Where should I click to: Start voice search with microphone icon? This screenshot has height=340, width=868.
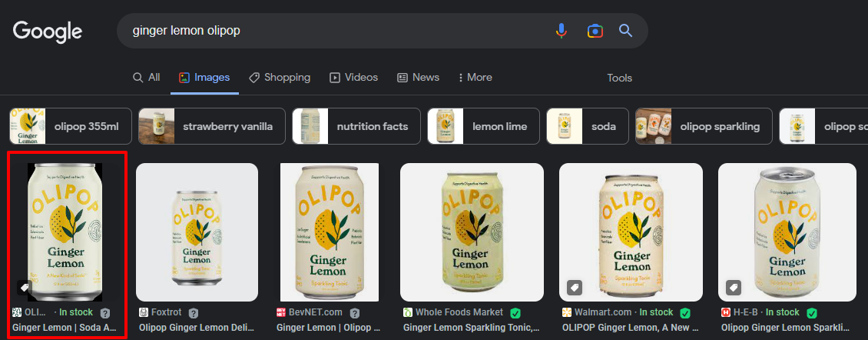pos(562,31)
